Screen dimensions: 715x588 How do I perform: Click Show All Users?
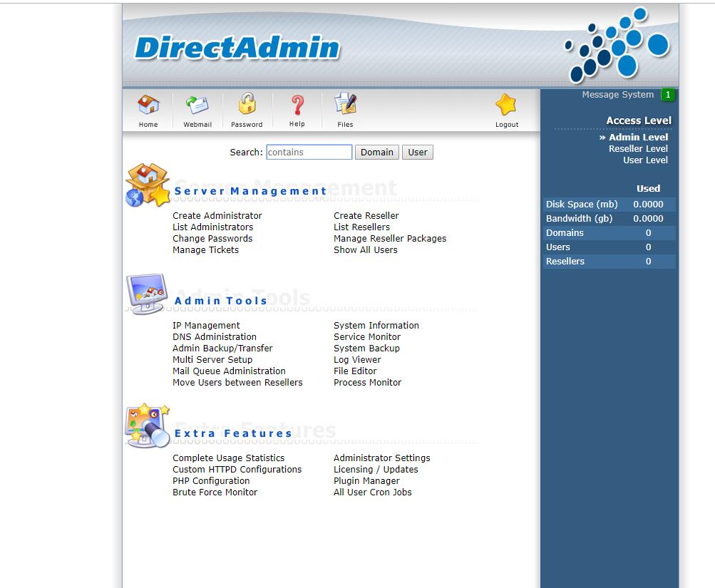click(x=365, y=249)
